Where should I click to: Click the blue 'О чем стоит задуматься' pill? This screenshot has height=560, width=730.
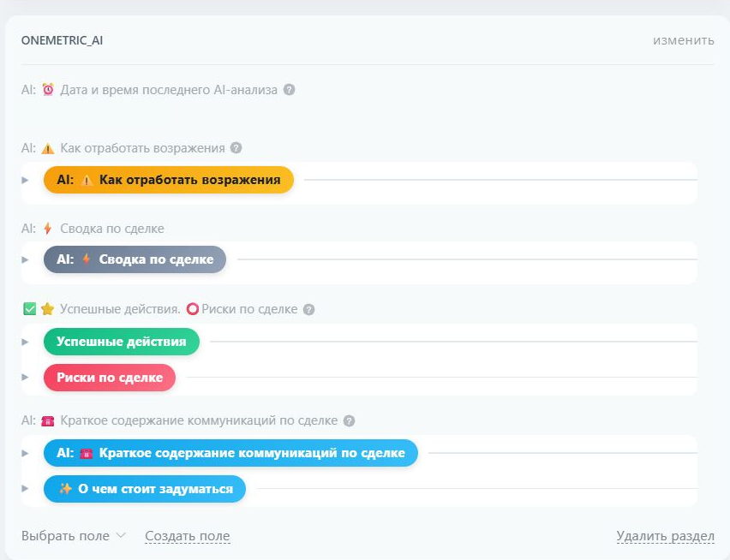tap(144, 489)
